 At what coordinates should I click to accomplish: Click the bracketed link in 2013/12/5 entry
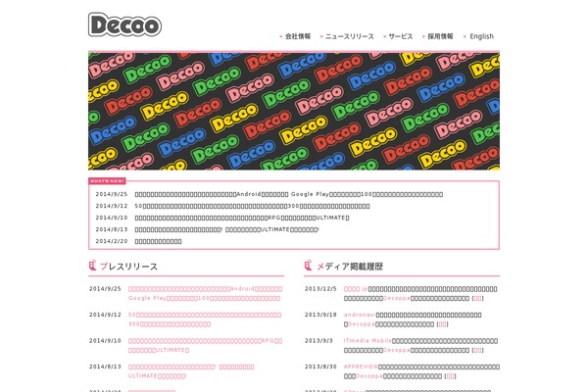[x=478, y=298]
